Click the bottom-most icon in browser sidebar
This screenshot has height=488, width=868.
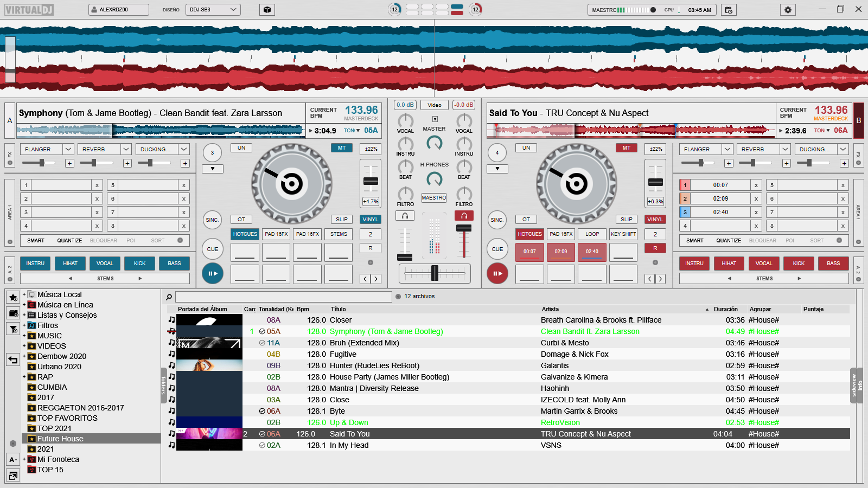point(13,476)
